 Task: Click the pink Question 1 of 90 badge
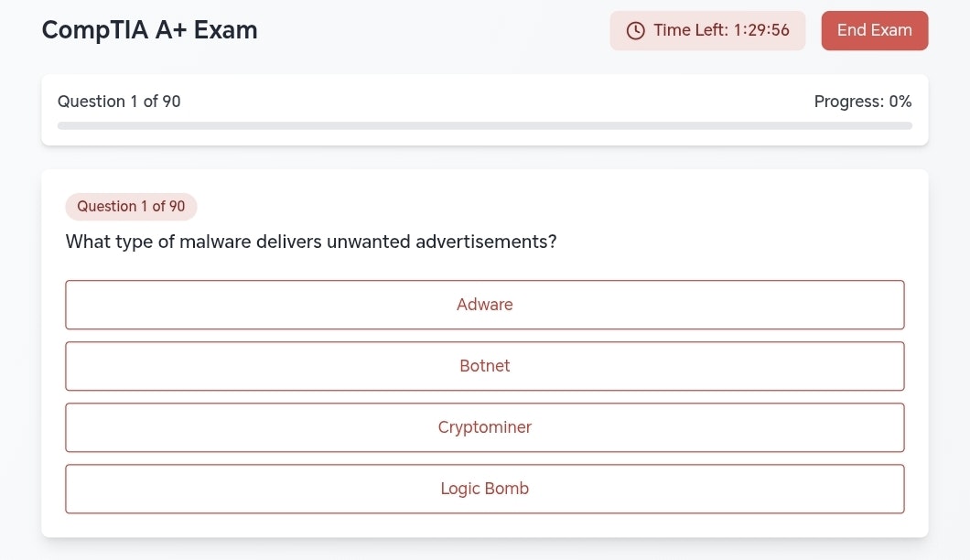click(131, 206)
